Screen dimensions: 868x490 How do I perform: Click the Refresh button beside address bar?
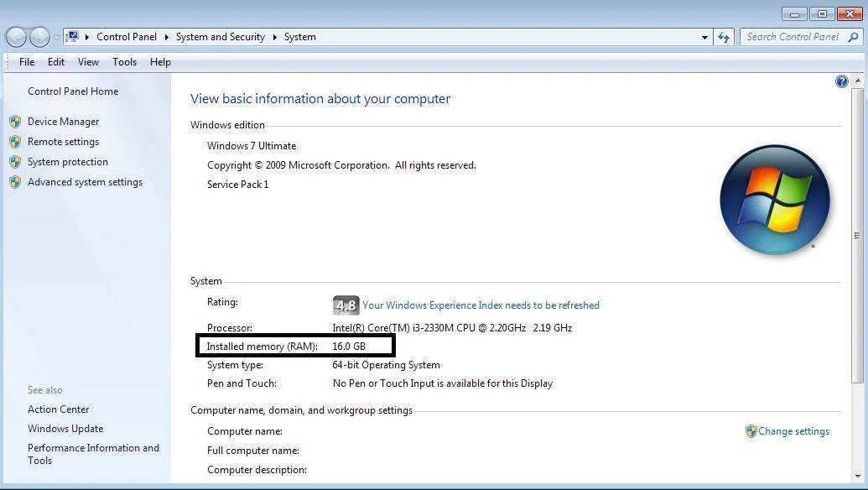[x=724, y=37]
